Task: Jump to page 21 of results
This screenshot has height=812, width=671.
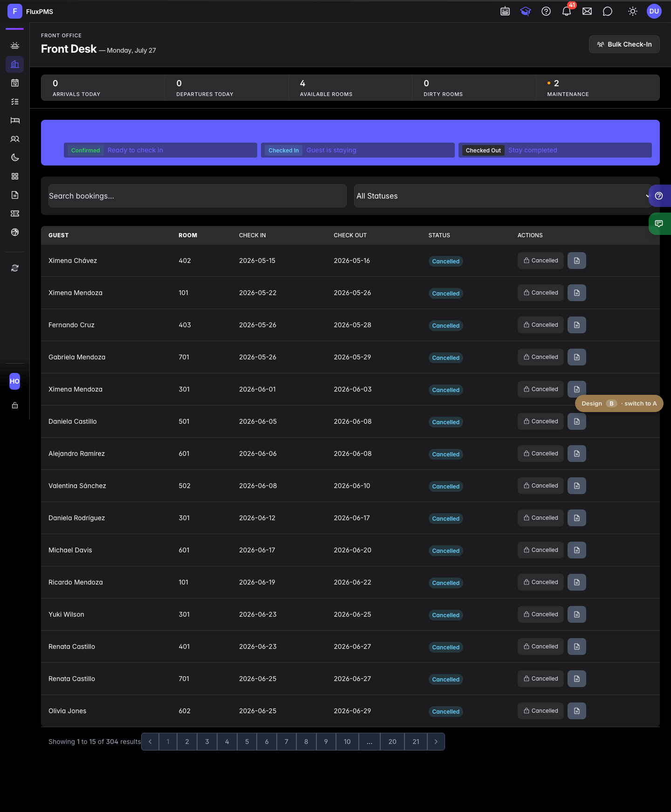Action: pos(416,742)
